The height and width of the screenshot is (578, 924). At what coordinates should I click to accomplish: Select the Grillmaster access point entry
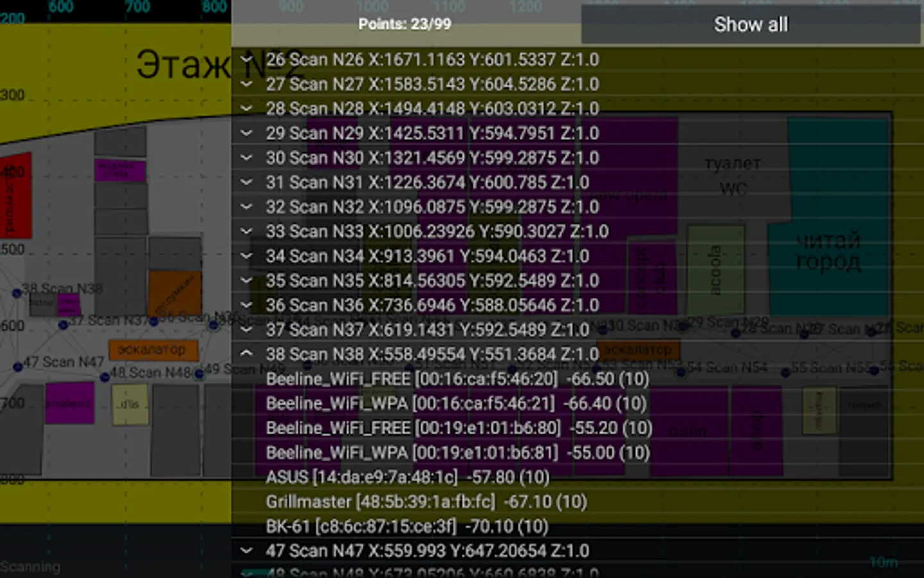[x=427, y=502]
